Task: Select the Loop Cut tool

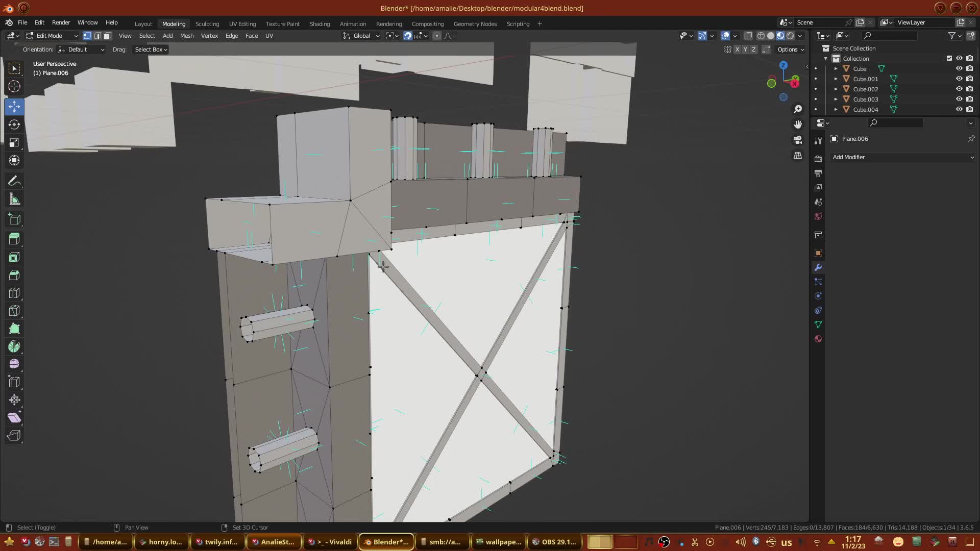Action: pyautogui.click(x=14, y=293)
